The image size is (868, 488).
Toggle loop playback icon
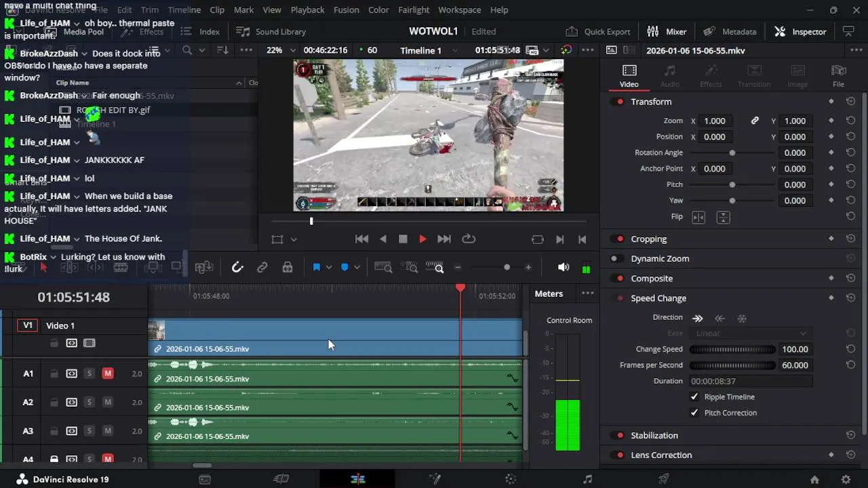469,239
